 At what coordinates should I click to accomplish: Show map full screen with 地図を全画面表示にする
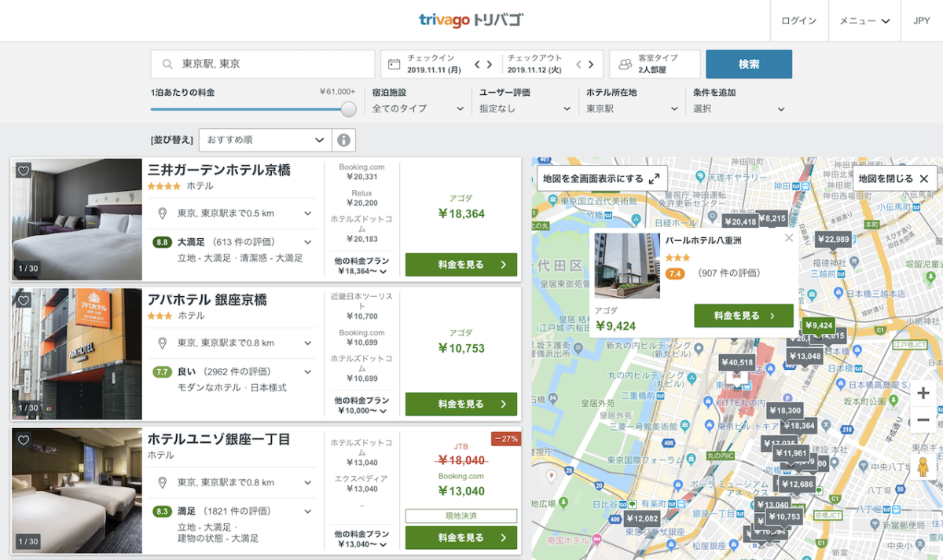click(x=602, y=178)
